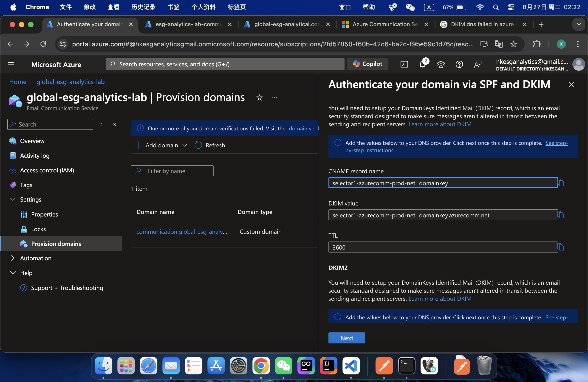The width and height of the screenshot is (588, 382).
Task: Open Tags in sidebar
Action: pyautogui.click(x=26, y=185)
